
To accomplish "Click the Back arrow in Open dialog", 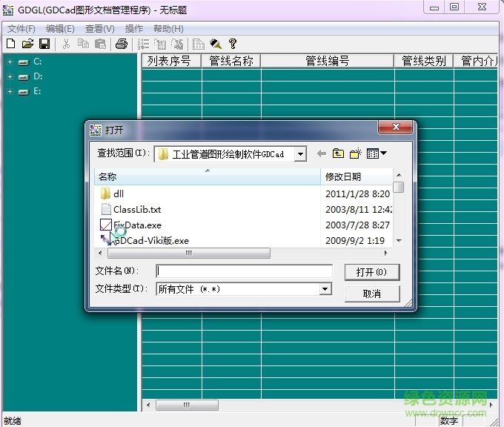I will (321, 153).
